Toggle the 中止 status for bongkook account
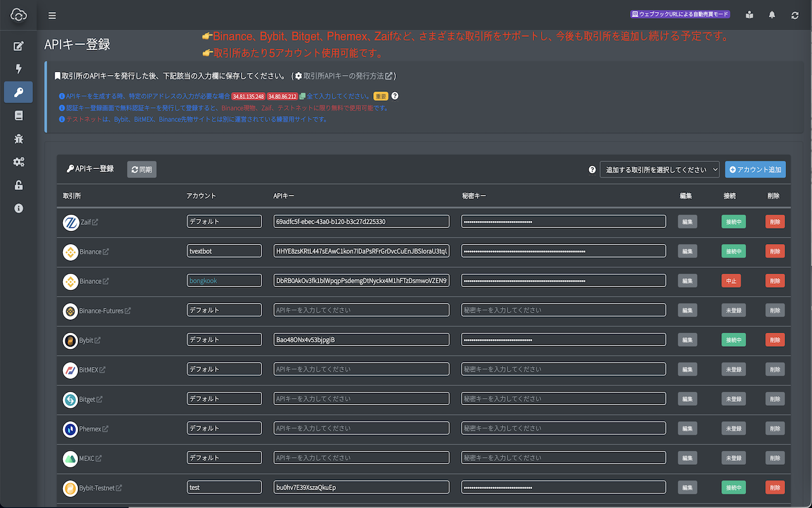The width and height of the screenshot is (812, 508). (x=731, y=280)
